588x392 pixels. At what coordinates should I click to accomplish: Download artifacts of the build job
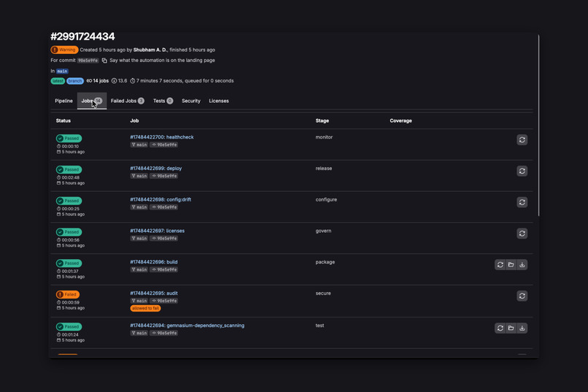pyautogui.click(x=522, y=264)
